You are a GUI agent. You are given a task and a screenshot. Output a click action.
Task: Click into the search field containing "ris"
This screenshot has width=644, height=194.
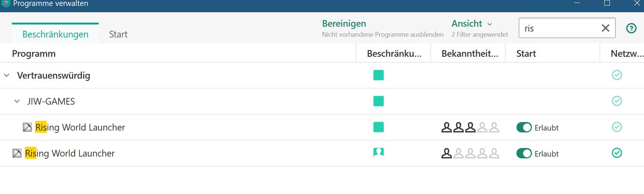[x=558, y=28]
